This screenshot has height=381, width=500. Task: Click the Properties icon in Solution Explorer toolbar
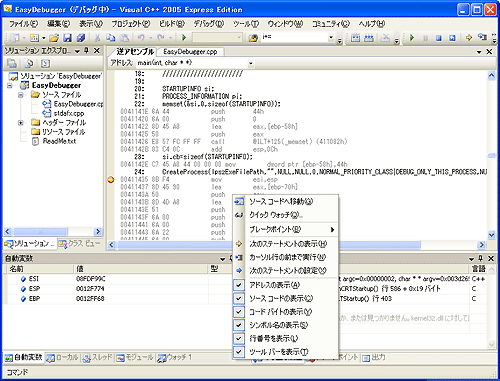pyautogui.click(x=12, y=63)
